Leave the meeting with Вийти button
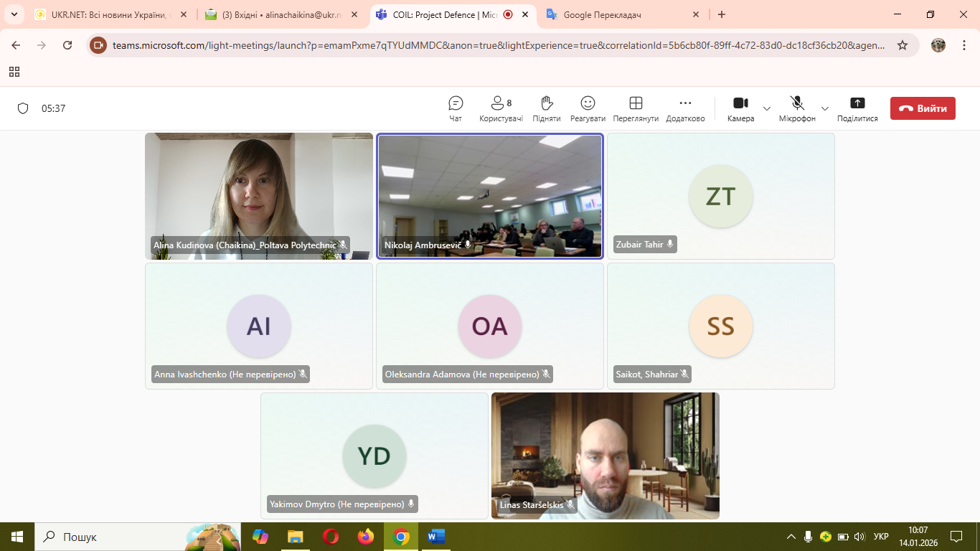This screenshot has height=551, width=980. click(923, 108)
